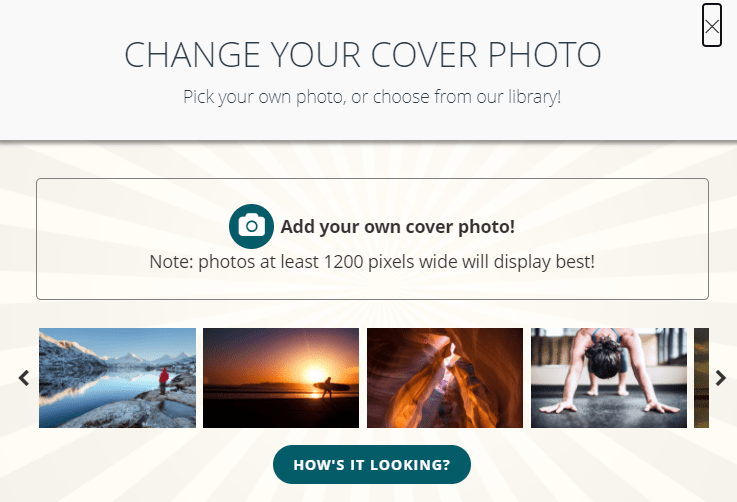
Task: Click the How's It Looking? button
Action: [x=372, y=464]
